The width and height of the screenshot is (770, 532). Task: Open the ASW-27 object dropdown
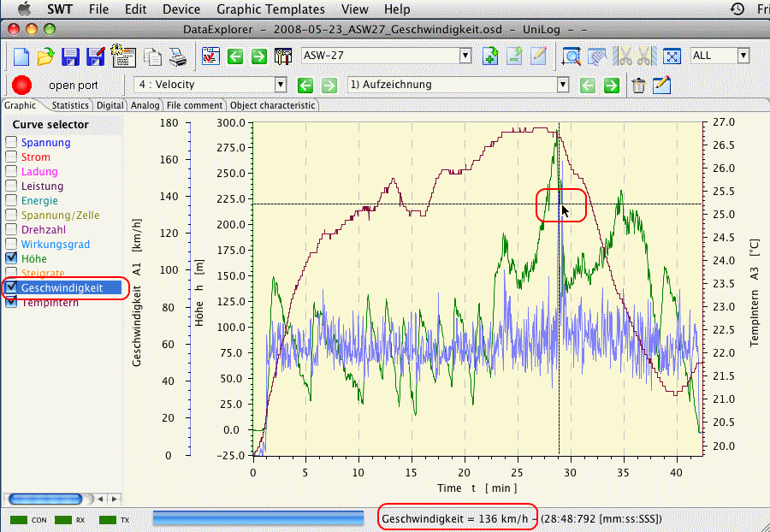(x=465, y=56)
